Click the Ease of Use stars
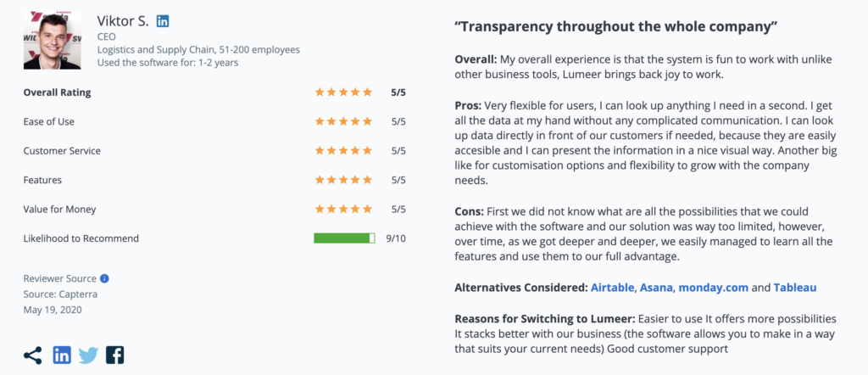The width and height of the screenshot is (868, 375). tap(344, 121)
